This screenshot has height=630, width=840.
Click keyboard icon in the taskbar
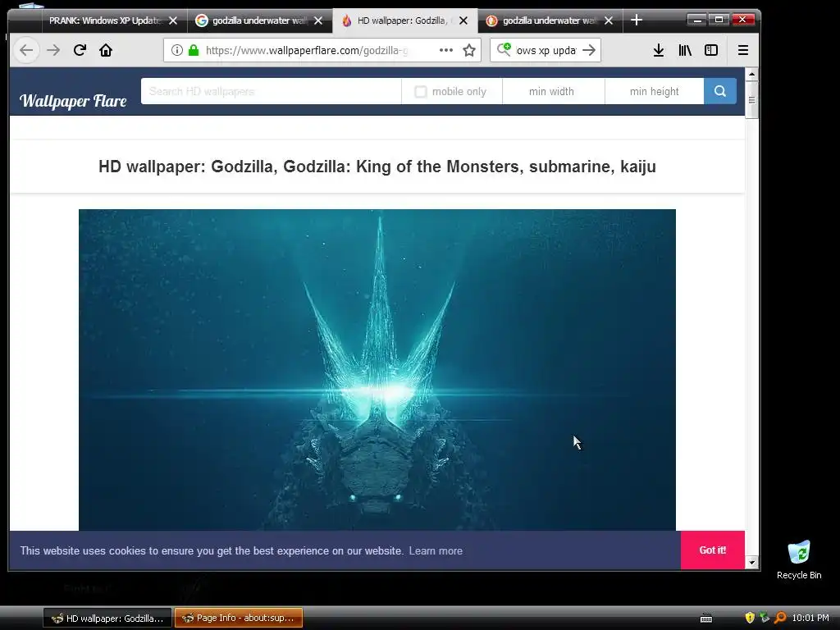(x=706, y=619)
